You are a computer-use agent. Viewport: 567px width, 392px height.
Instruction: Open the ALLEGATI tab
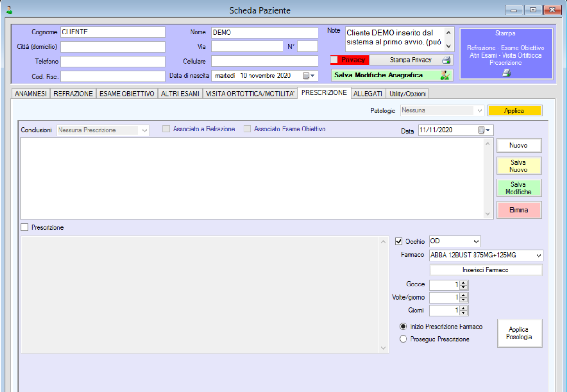(368, 94)
